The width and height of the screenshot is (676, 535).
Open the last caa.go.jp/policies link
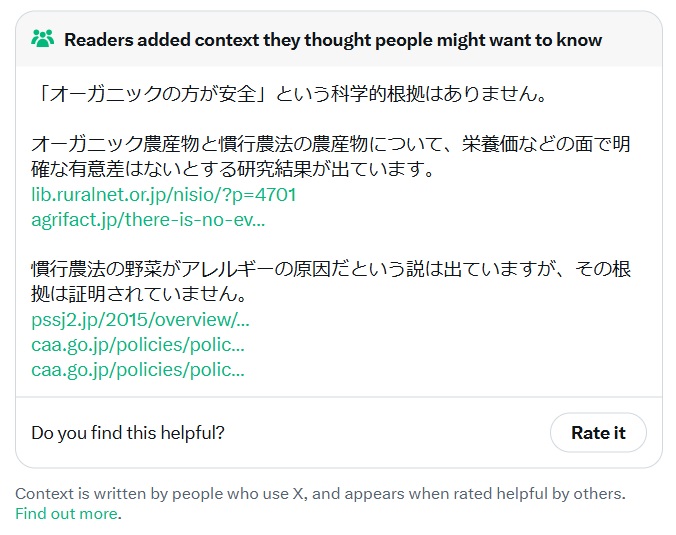point(138,370)
